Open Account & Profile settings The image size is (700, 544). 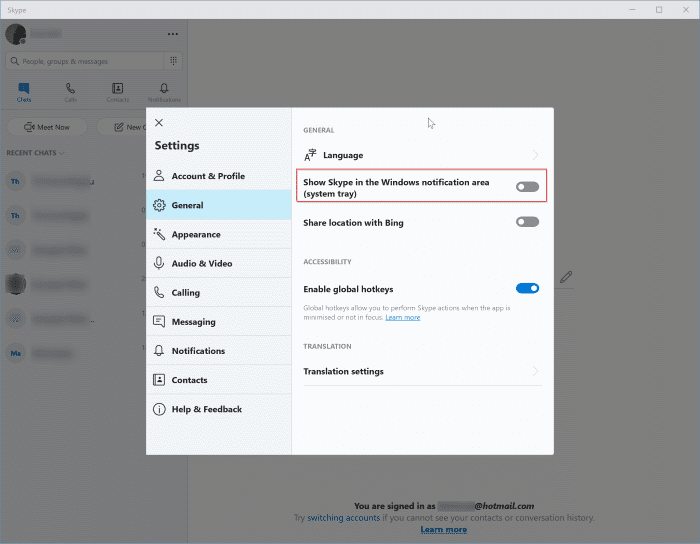(219, 176)
